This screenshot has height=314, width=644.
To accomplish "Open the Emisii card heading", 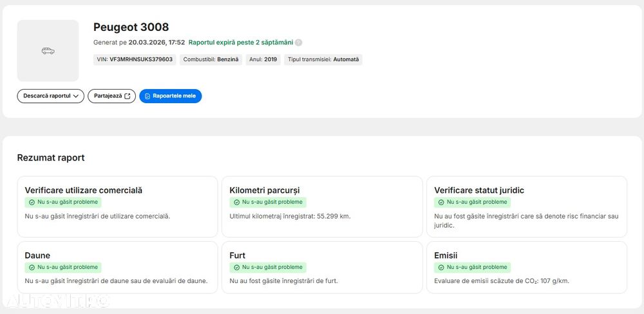I will click(x=446, y=255).
